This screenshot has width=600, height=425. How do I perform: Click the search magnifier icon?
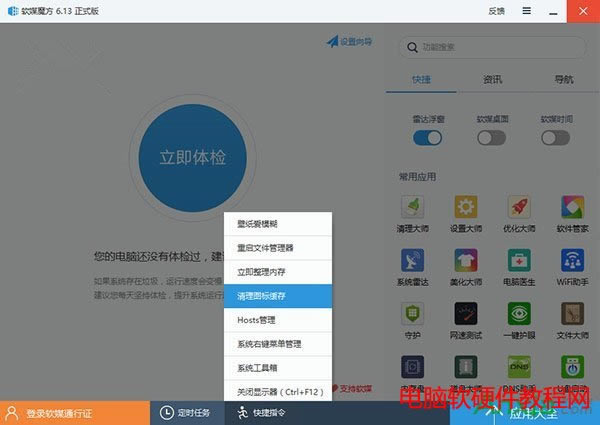pos(412,47)
